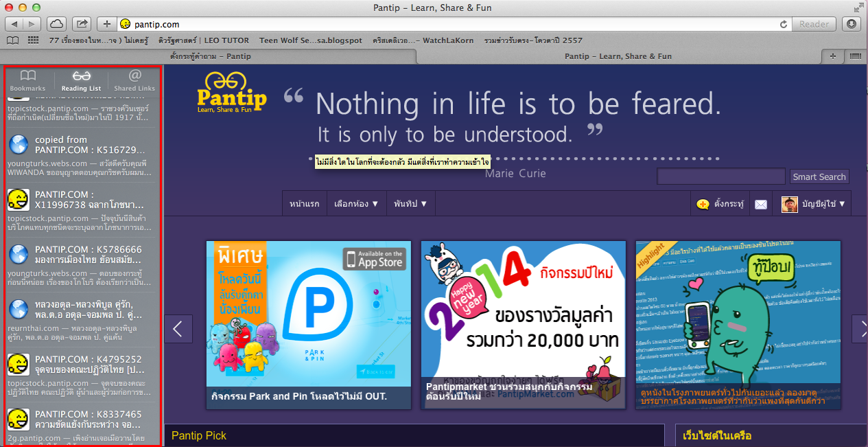The height and width of the screenshot is (447, 868).
Task: Expand the เลือกห้อง dropdown menu
Action: 356,204
